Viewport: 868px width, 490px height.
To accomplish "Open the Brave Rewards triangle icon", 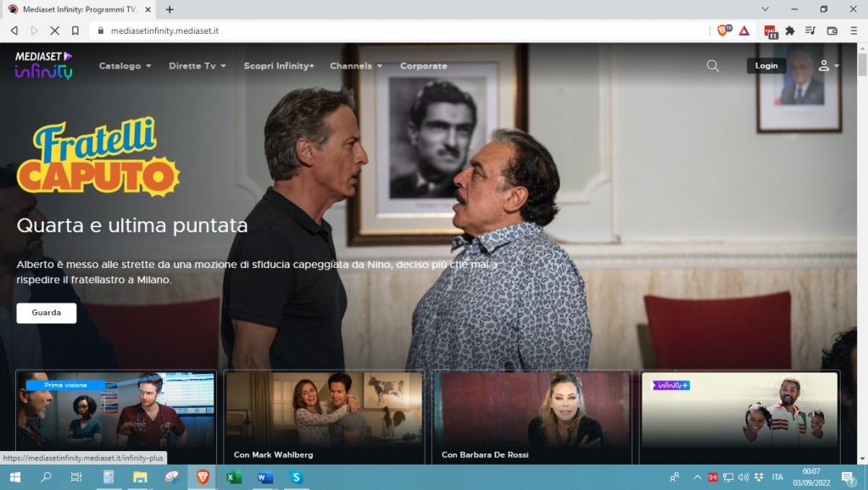I will tap(744, 30).
